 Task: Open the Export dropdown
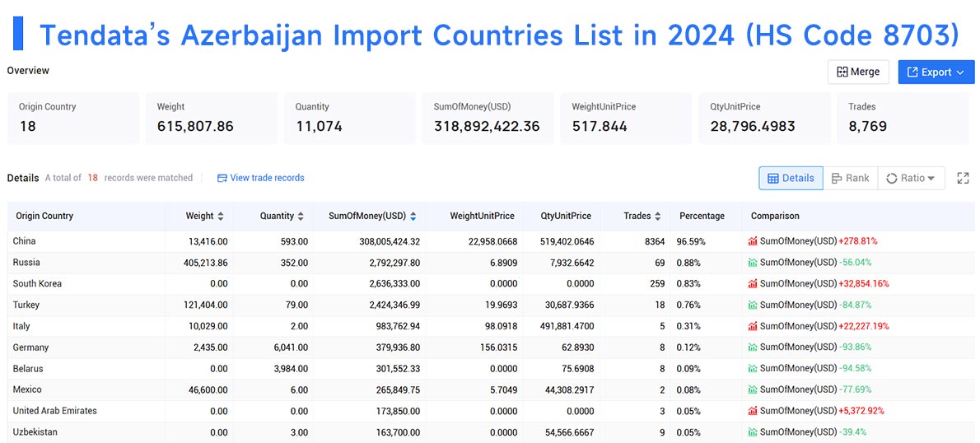point(936,72)
